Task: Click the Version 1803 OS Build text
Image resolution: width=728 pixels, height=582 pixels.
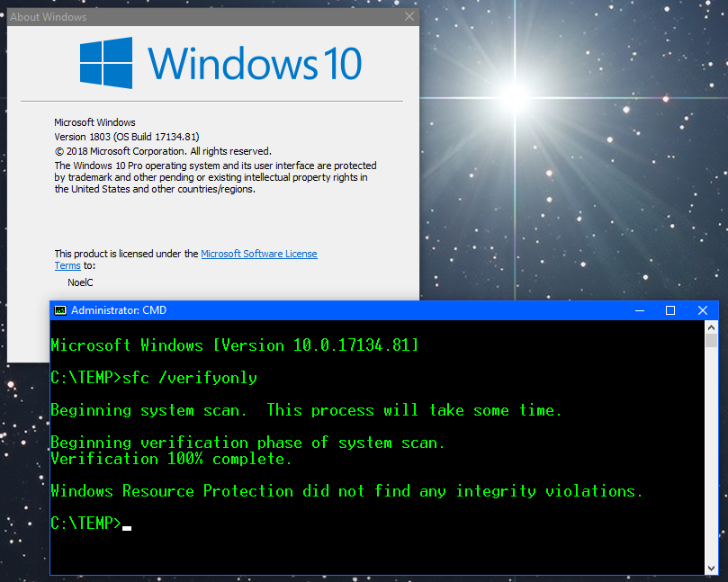Action: pyautogui.click(x=126, y=137)
